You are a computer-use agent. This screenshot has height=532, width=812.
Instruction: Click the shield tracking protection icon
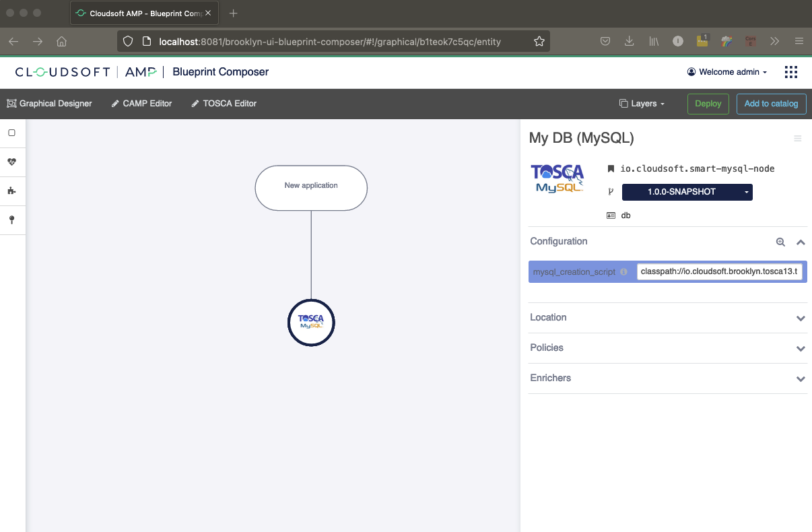(128, 42)
